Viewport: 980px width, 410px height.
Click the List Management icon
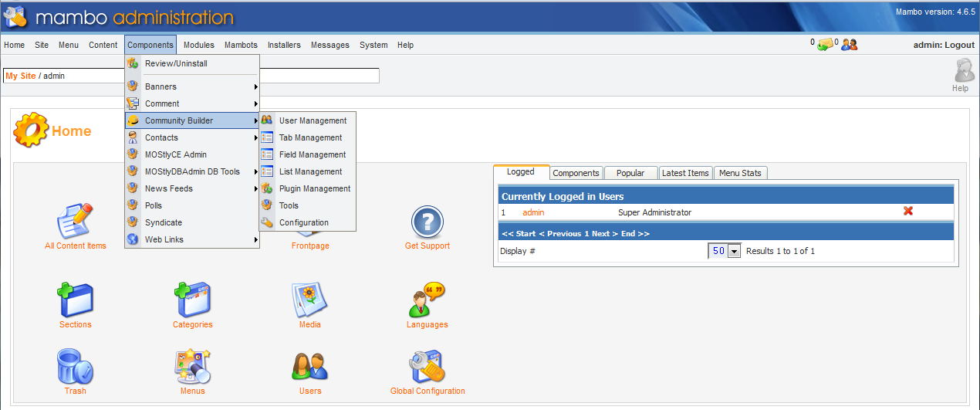point(267,171)
